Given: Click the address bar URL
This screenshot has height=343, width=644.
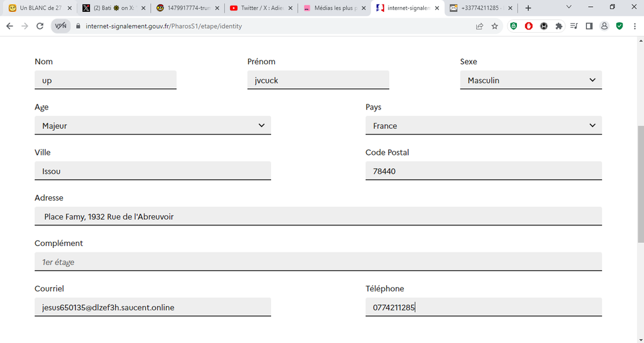Looking at the screenshot, I should (164, 26).
